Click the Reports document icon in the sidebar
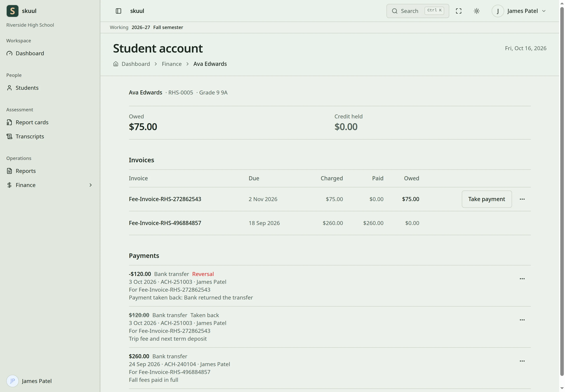This screenshot has width=565, height=392. [x=9, y=171]
